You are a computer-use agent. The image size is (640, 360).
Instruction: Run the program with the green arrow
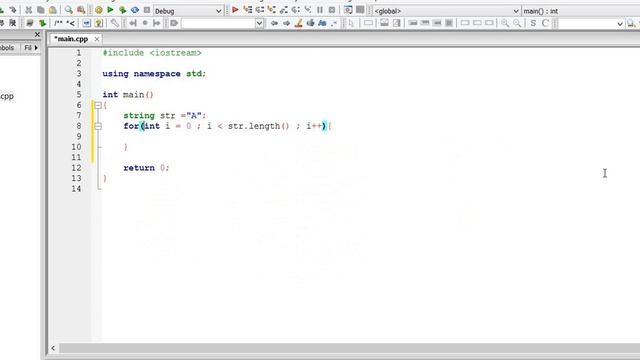(x=110, y=10)
